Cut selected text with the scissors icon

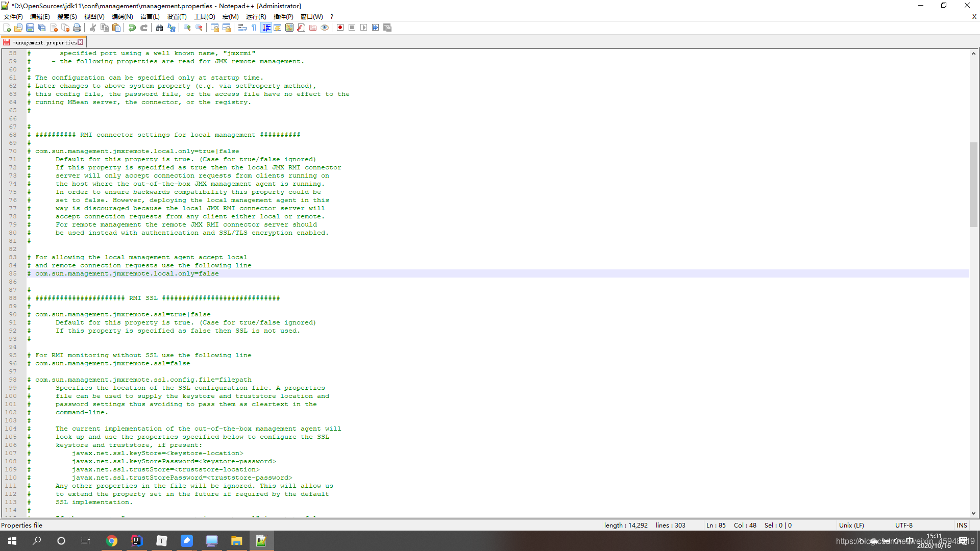tap(93, 28)
